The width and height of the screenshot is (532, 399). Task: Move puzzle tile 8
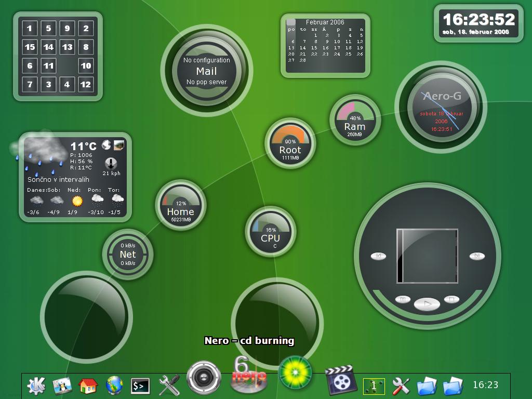click(x=86, y=47)
